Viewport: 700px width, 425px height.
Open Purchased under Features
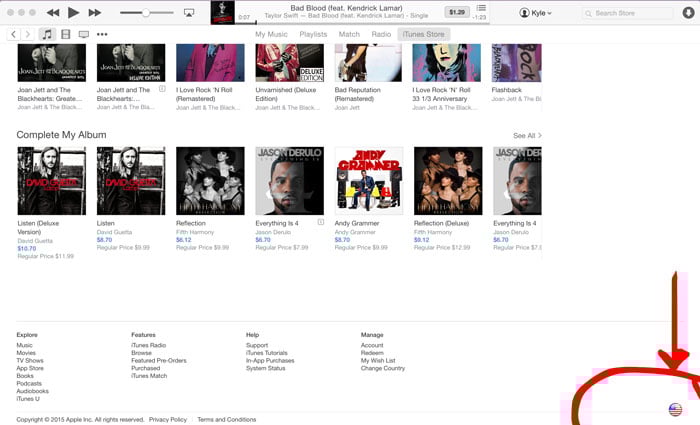click(146, 368)
